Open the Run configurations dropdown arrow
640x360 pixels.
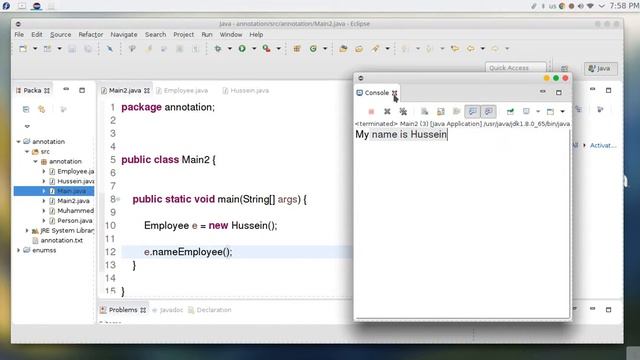(254, 49)
